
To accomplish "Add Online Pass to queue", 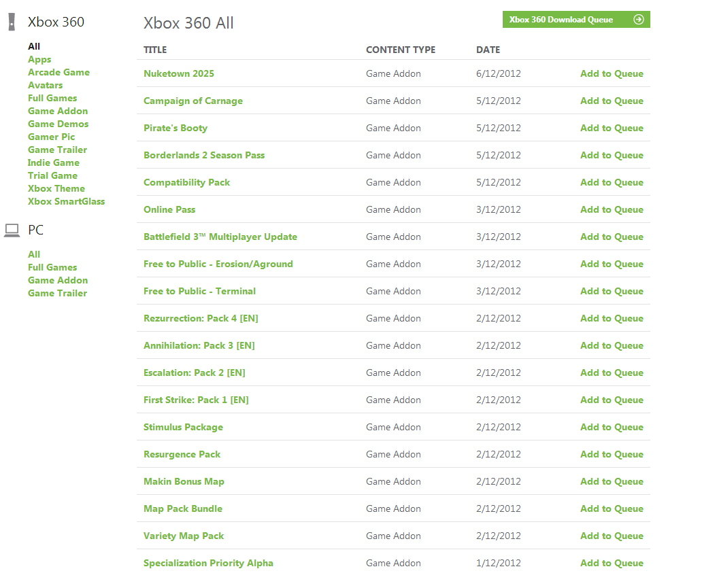I will [x=612, y=209].
